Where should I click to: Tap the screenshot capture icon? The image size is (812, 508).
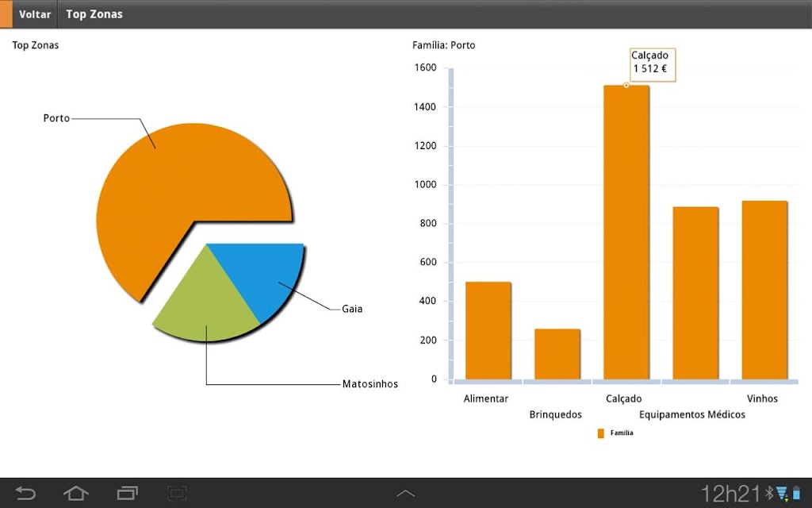[x=177, y=493]
